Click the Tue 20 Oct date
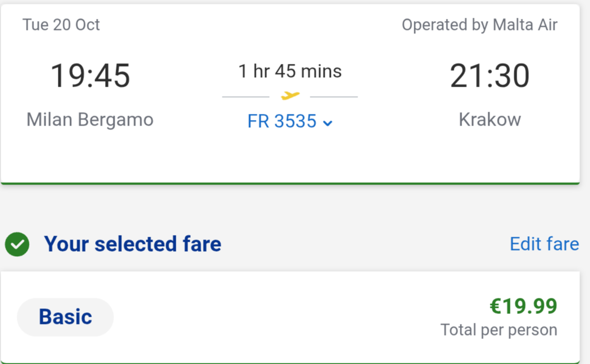Image resolution: width=590 pixels, height=364 pixels. [x=61, y=25]
